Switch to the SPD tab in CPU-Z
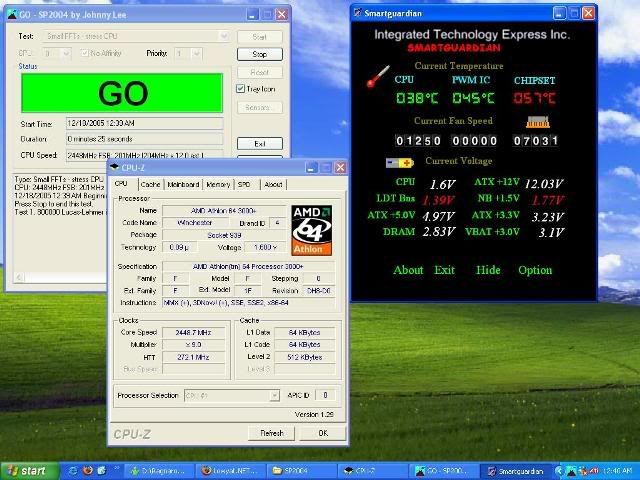 244,184
